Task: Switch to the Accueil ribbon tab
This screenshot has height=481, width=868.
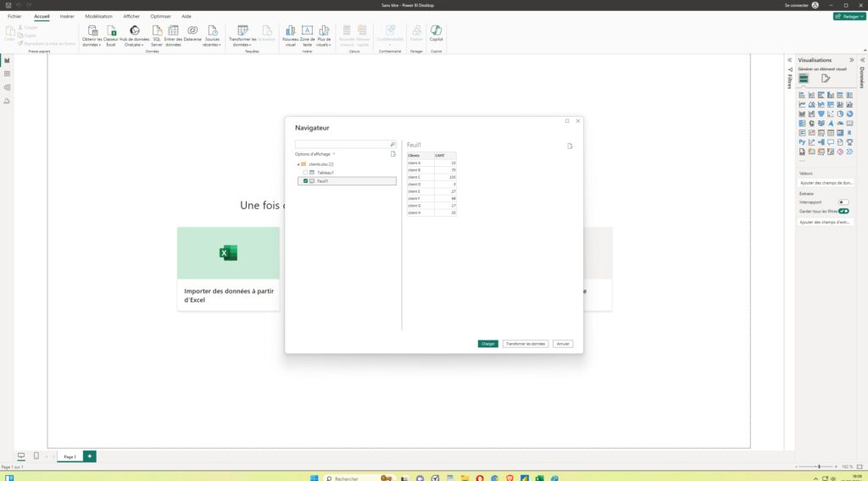Action: click(42, 17)
